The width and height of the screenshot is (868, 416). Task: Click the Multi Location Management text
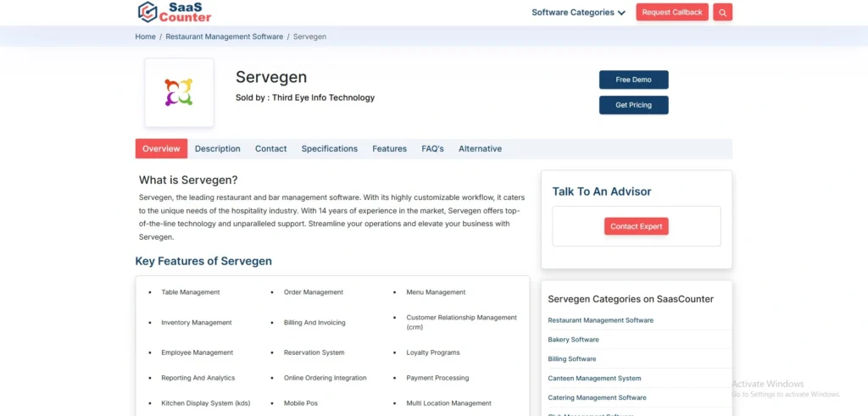449,403
